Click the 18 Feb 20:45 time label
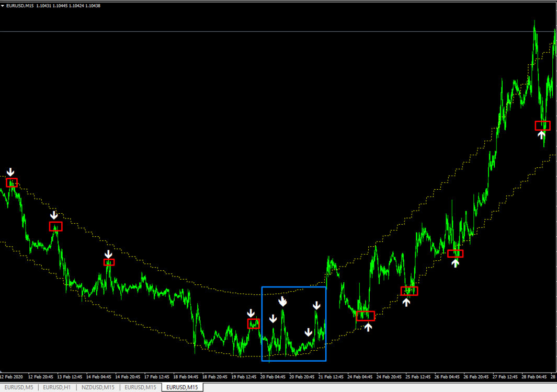This screenshot has height=392, width=557. pyautogui.click(x=215, y=377)
